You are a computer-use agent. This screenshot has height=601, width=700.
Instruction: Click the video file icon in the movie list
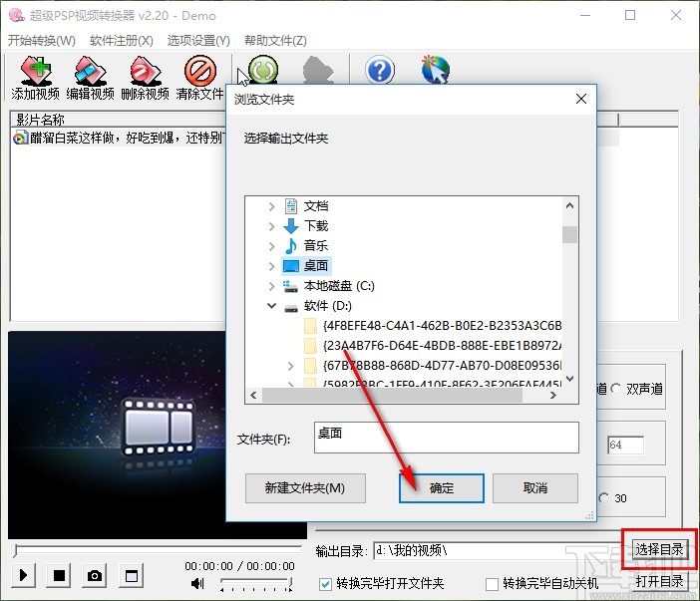coord(20,138)
